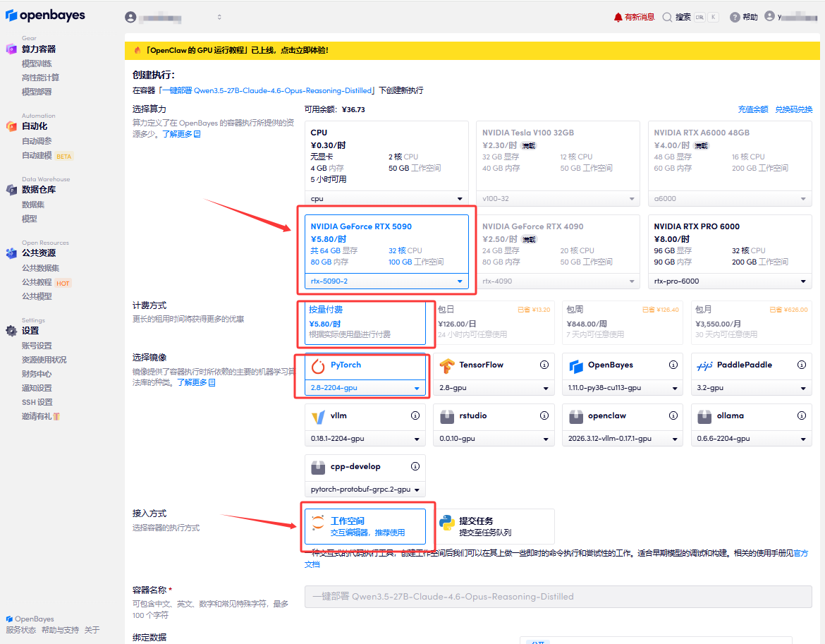Screen dimensions: 825x644
Task: Click 服务状态 footer link
Action: coord(21,631)
